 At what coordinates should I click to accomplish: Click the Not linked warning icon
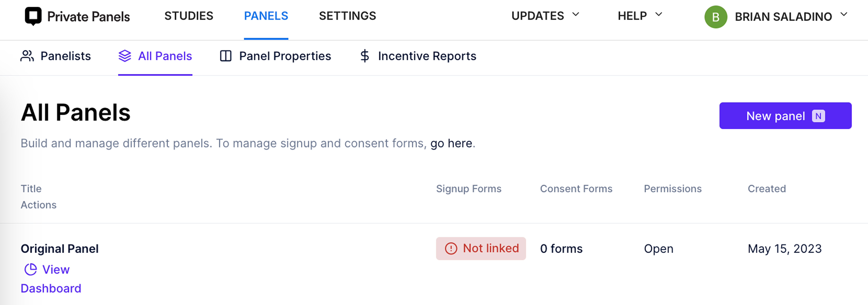[x=451, y=248]
